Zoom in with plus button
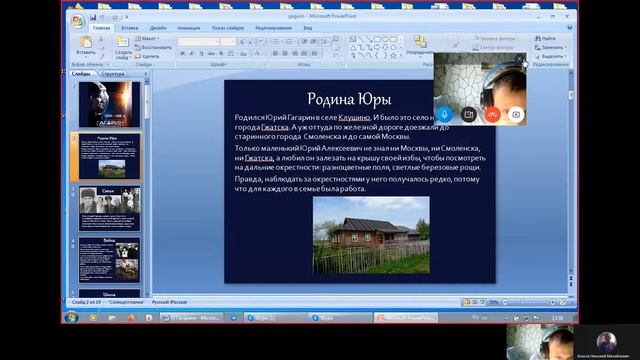Screen dimensions: 640x360 pyautogui.click(x=552, y=302)
